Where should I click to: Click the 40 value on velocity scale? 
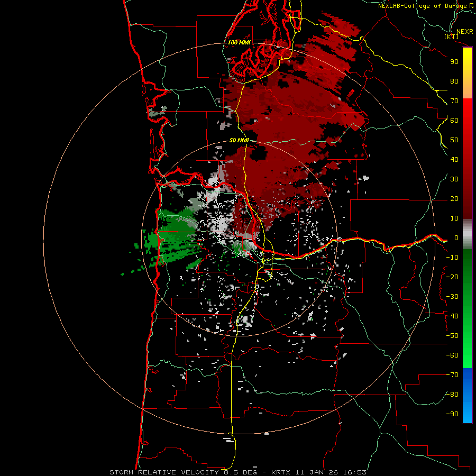[454, 159]
